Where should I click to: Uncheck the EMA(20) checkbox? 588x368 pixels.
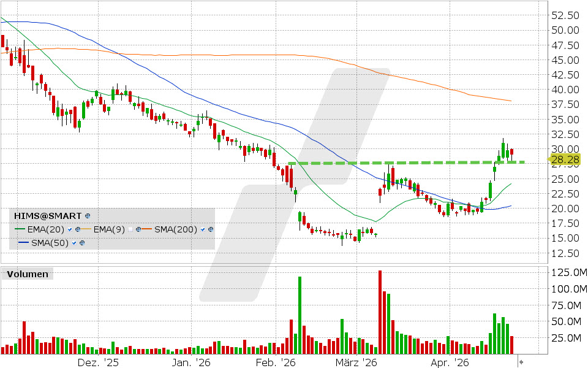pyautogui.click(x=71, y=229)
